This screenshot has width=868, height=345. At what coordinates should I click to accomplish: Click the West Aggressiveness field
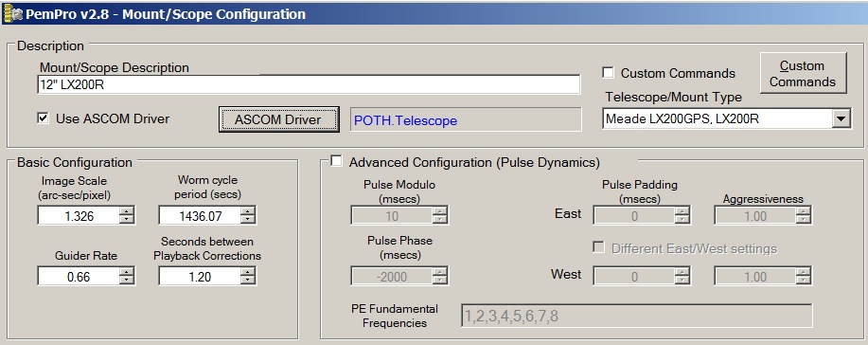[x=755, y=276]
